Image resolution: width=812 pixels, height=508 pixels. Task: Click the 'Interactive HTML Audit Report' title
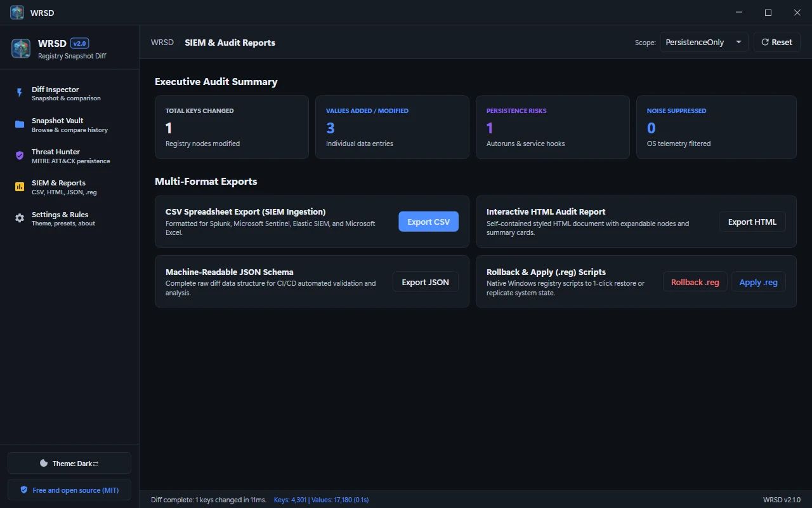tap(546, 211)
